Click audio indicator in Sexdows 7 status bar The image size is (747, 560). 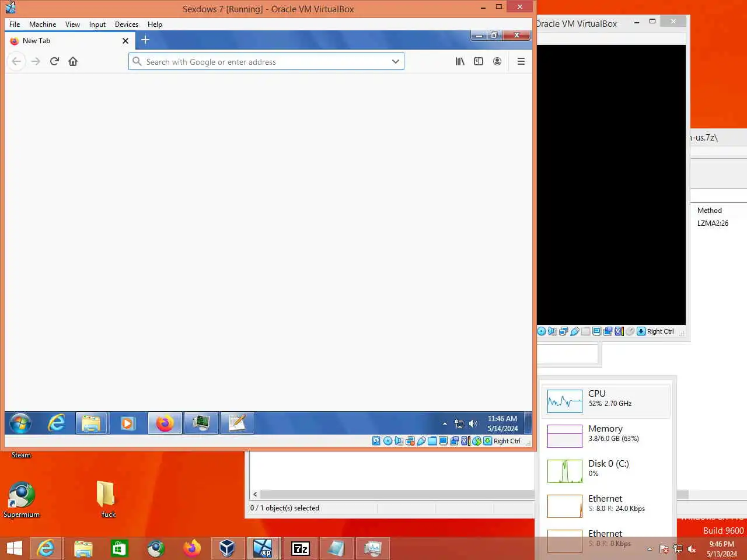tap(399, 441)
